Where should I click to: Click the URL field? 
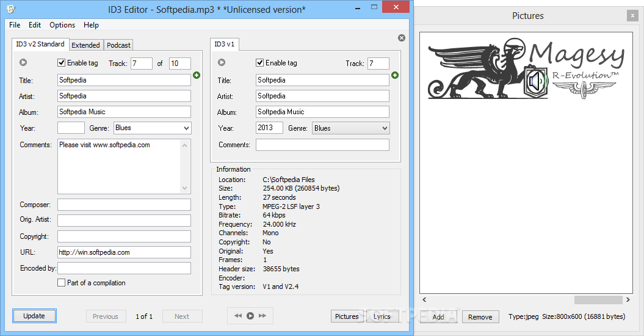[x=124, y=252]
